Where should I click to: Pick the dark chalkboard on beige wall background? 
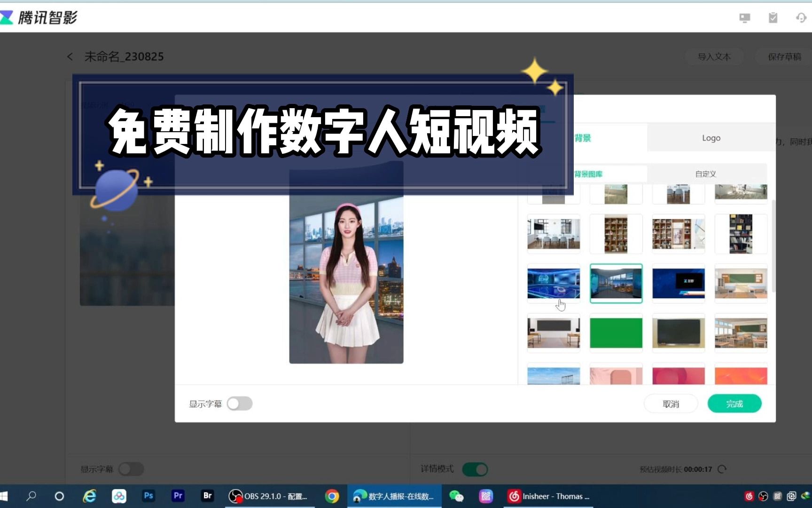(679, 333)
